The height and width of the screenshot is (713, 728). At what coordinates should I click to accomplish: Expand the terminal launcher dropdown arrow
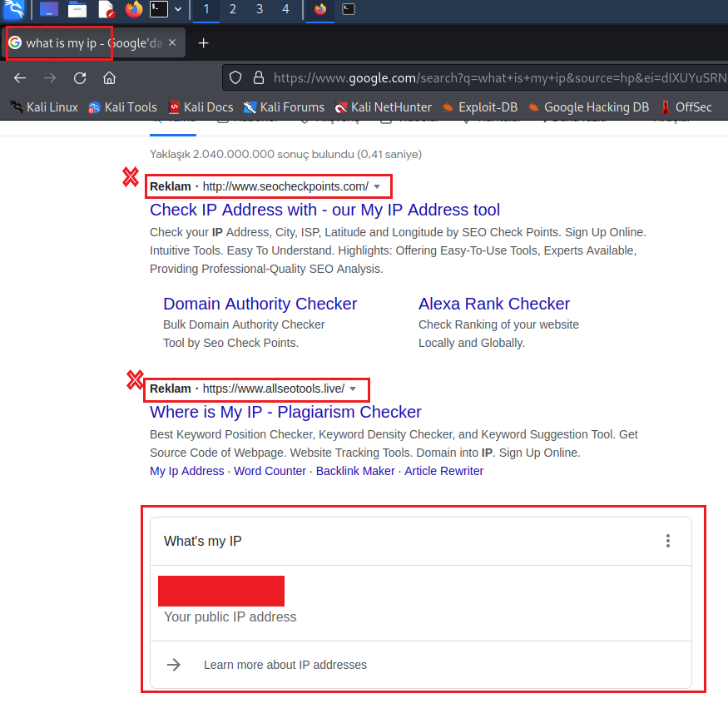click(178, 10)
